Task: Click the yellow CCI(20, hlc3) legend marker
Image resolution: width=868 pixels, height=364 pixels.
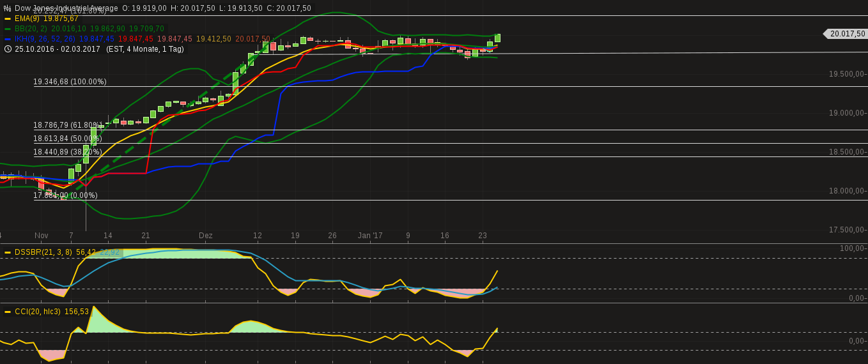Action: click(8, 312)
